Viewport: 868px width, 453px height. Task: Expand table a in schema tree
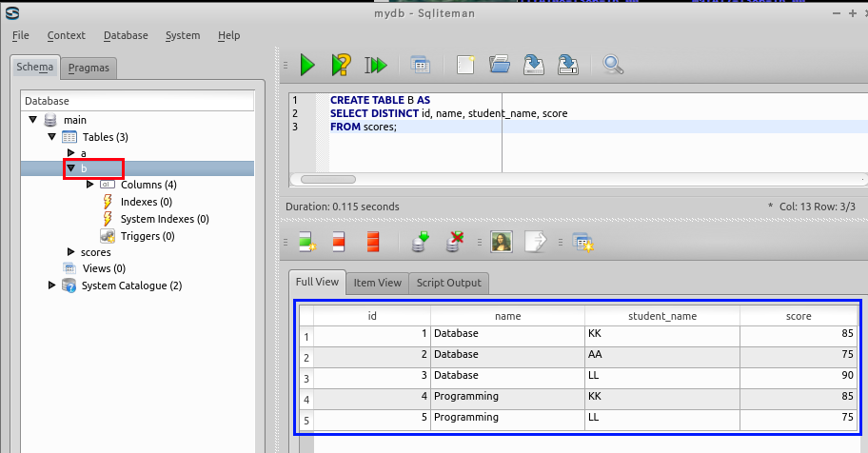(70, 153)
